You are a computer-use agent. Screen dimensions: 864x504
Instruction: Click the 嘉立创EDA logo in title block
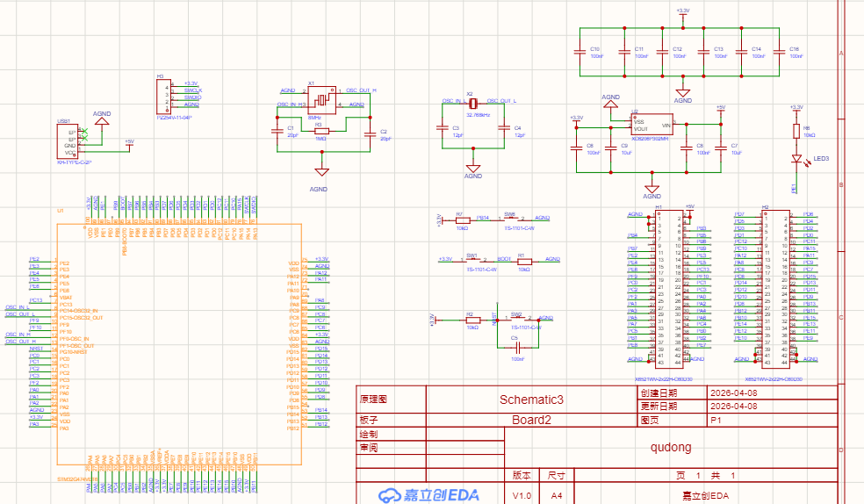pos(429,495)
